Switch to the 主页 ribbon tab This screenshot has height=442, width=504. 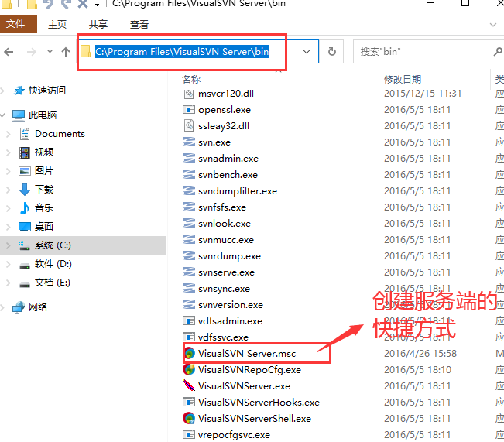57,25
